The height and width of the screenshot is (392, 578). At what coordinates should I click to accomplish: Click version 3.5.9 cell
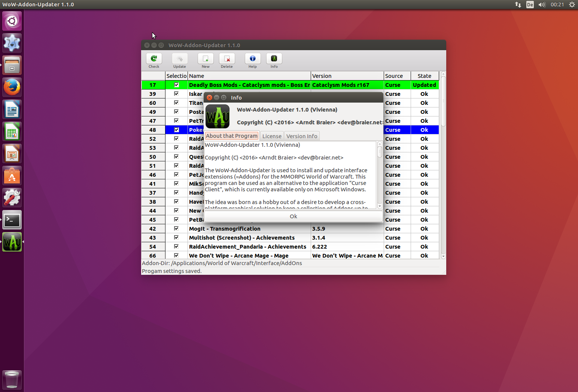tap(347, 229)
